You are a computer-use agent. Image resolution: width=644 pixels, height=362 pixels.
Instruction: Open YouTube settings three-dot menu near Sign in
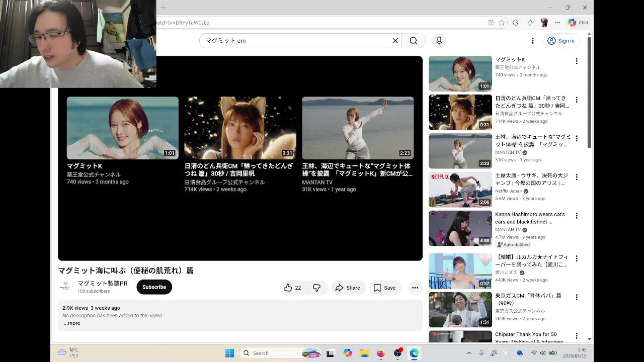pyautogui.click(x=533, y=41)
